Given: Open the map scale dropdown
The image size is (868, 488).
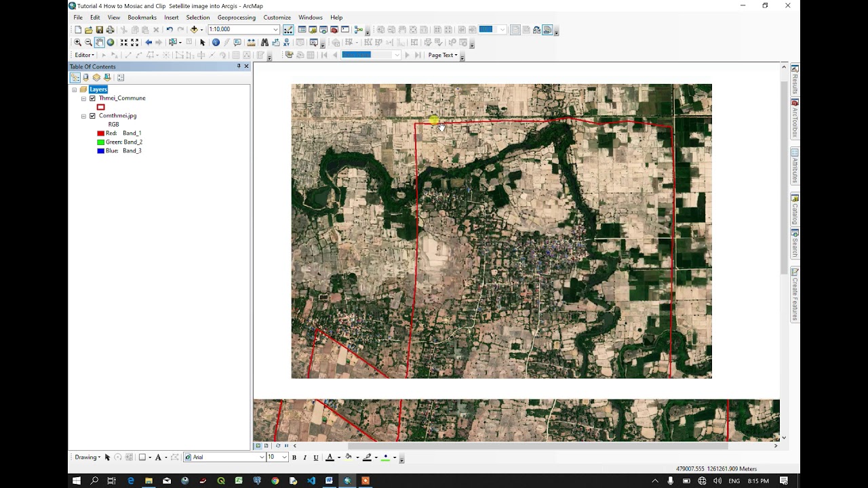Looking at the screenshot, I should click(x=275, y=29).
